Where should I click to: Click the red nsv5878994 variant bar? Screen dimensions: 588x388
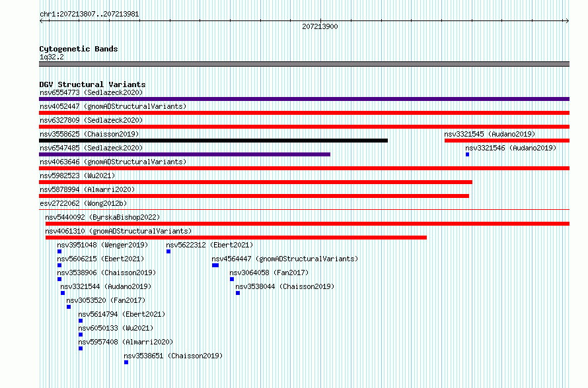point(254,196)
